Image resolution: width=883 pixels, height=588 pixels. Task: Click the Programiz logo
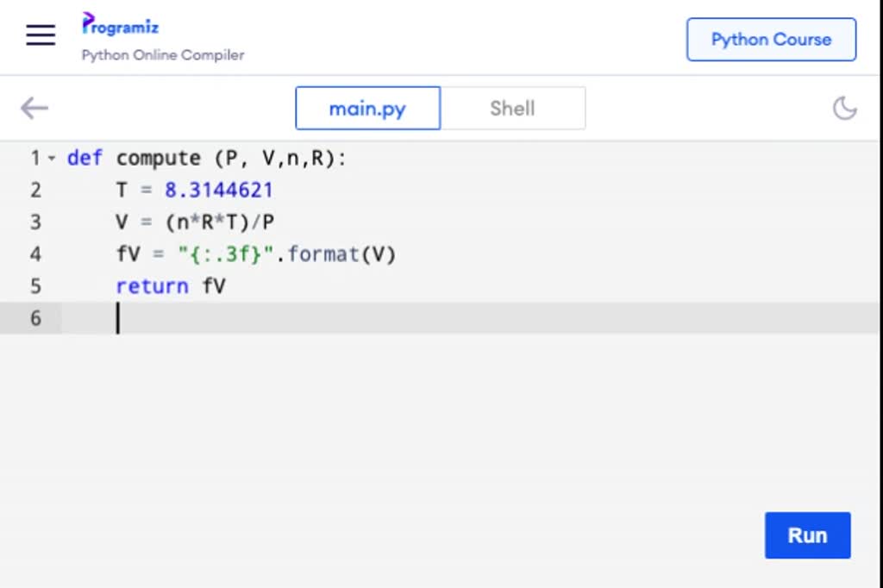[x=120, y=25]
